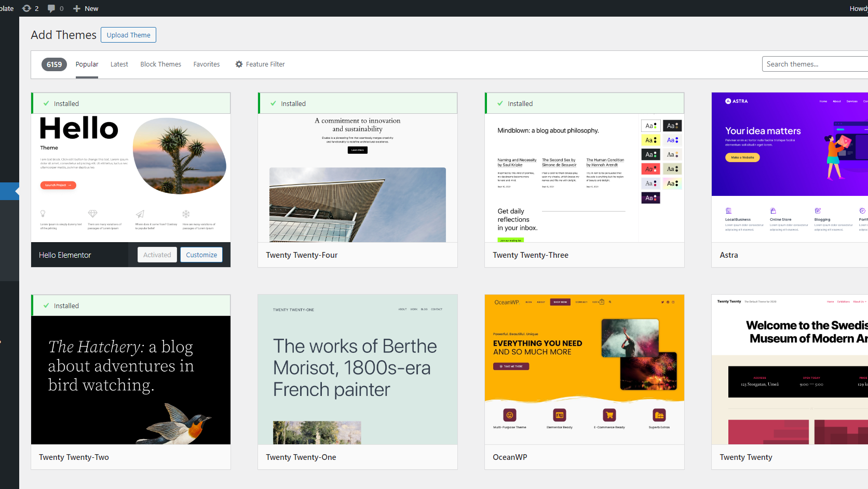
Task: Click the disabled Activated button
Action: (x=157, y=255)
